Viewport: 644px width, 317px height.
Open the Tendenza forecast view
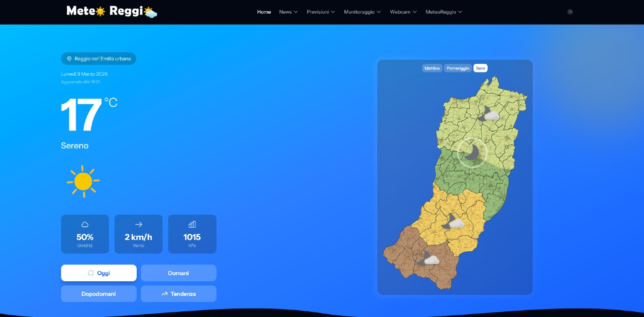point(178,294)
